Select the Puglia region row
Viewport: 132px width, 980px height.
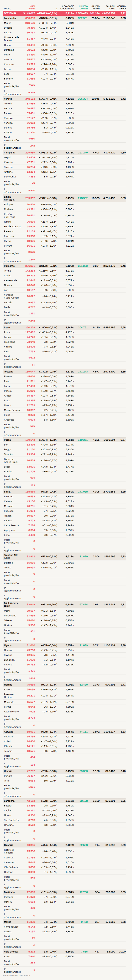tap(8, 440)
